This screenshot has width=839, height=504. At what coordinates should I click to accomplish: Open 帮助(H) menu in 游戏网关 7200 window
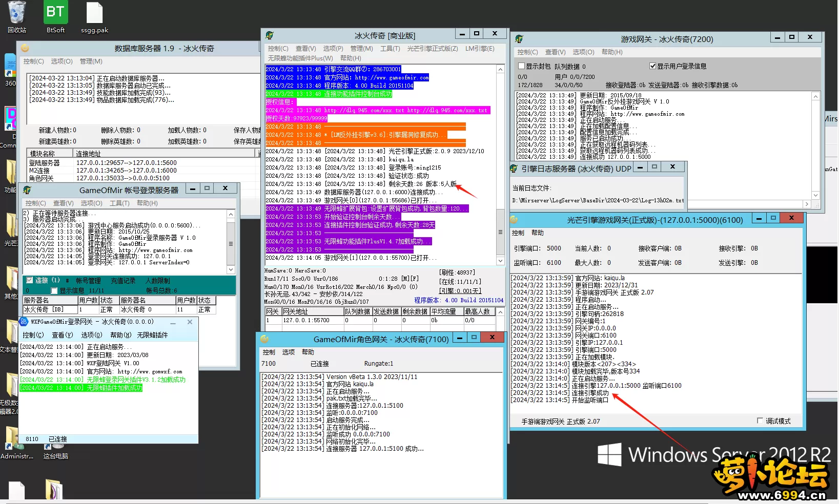(612, 52)
